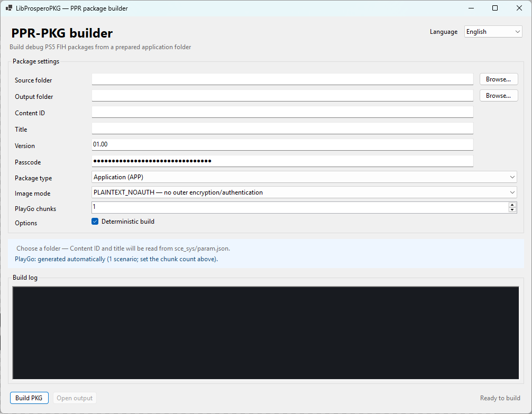Maximize the LibProsperoPKG window

click(x=495, y=8)
